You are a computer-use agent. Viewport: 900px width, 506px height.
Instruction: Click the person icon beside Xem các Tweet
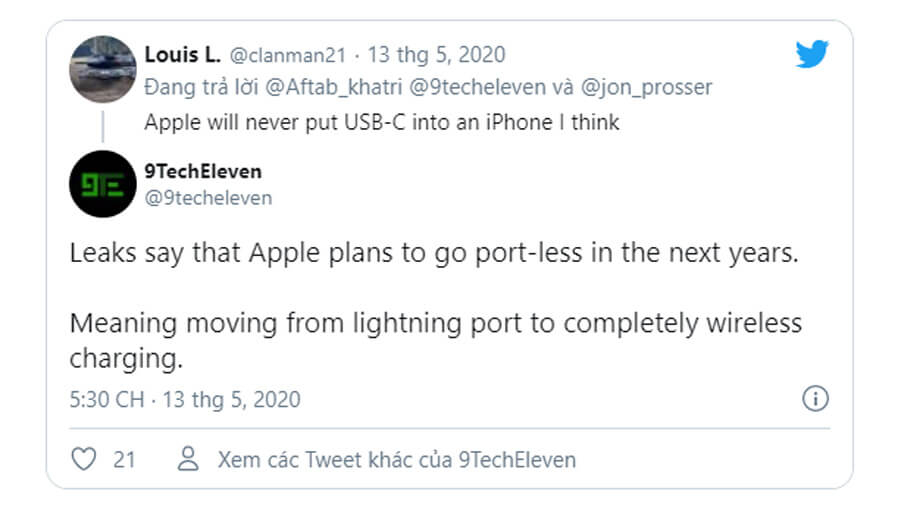point(187,460)
